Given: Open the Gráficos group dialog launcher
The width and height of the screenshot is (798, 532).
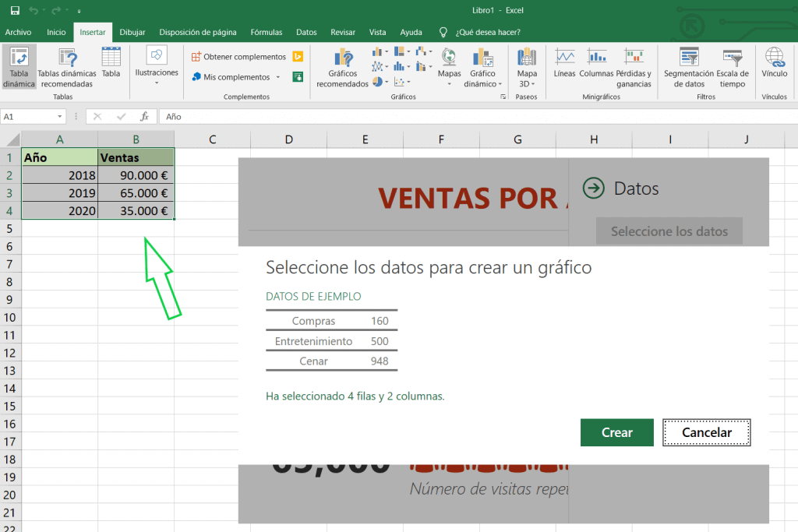Looking at the screenshot, I should click(503, 97).
